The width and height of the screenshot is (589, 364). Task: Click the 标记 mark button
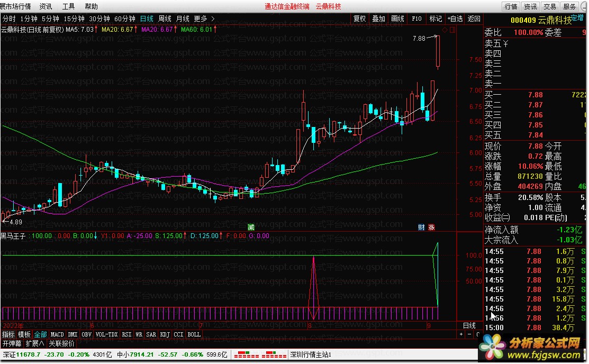[436, 19]
